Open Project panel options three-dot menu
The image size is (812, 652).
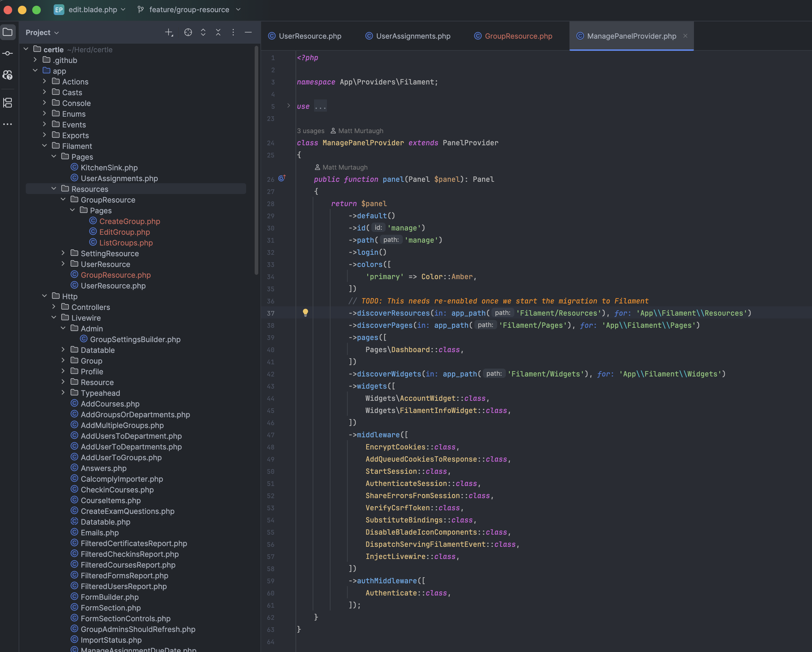(233, 33)
